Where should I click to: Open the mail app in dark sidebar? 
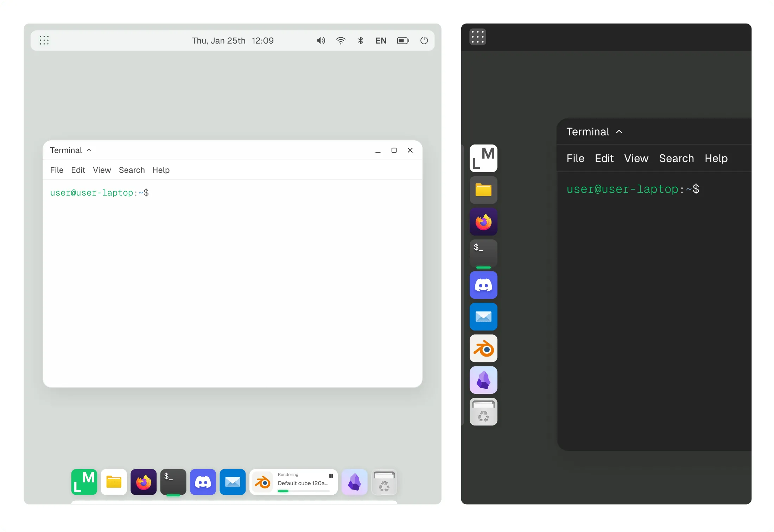click(x=483, y=317)
